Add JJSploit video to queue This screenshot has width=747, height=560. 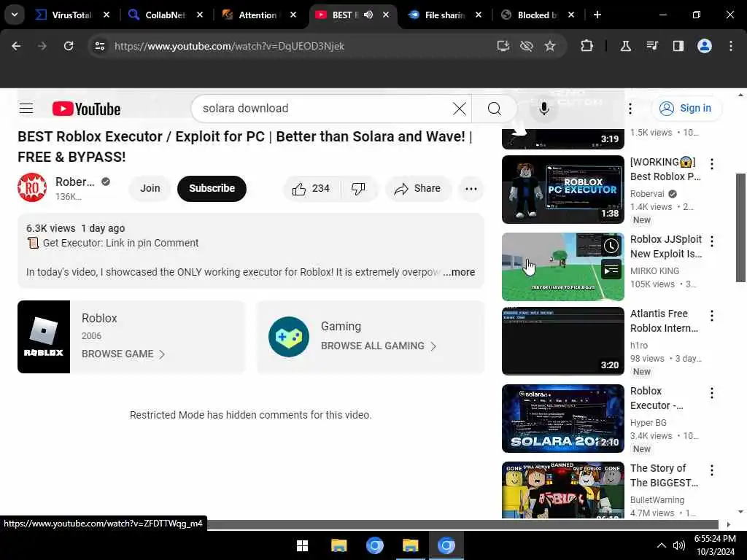pos(611,271)
